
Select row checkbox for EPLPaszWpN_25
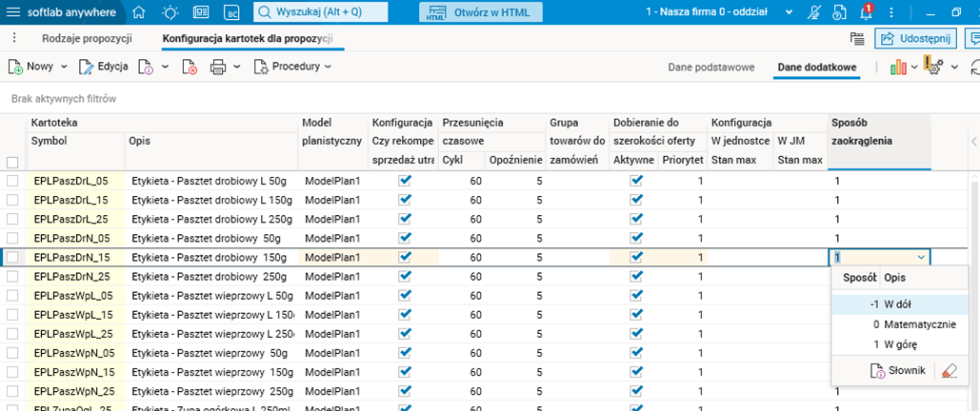(x=12, y=391)
